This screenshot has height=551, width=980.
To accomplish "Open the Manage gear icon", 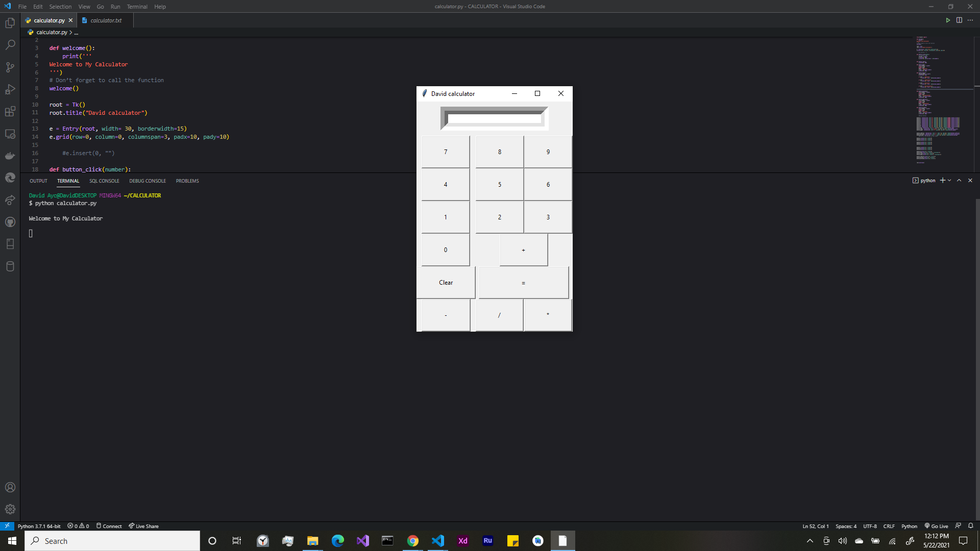I will click(x=10, y=509).
